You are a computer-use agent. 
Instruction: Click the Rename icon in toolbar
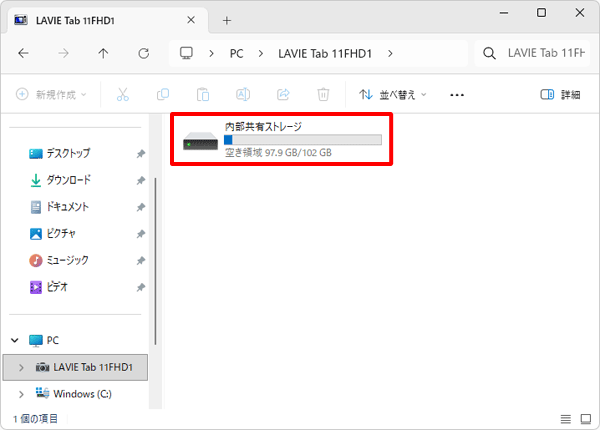click(x=243, y=94)
